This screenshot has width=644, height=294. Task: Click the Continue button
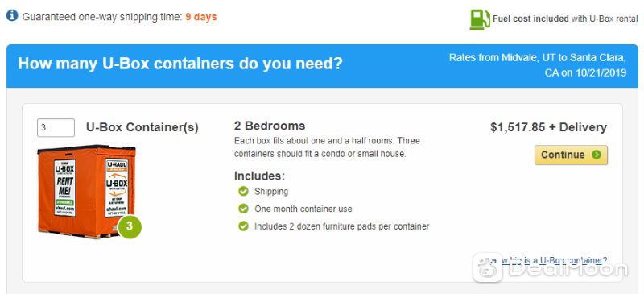pyautogui.click(x=571, y=155)
